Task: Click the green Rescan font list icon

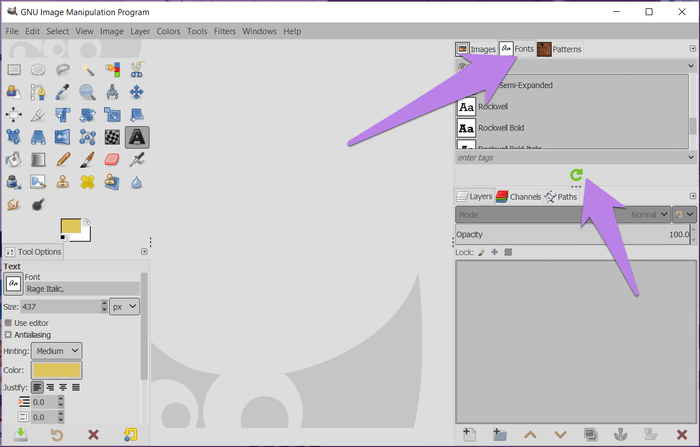Action: (x=576, y=176)
